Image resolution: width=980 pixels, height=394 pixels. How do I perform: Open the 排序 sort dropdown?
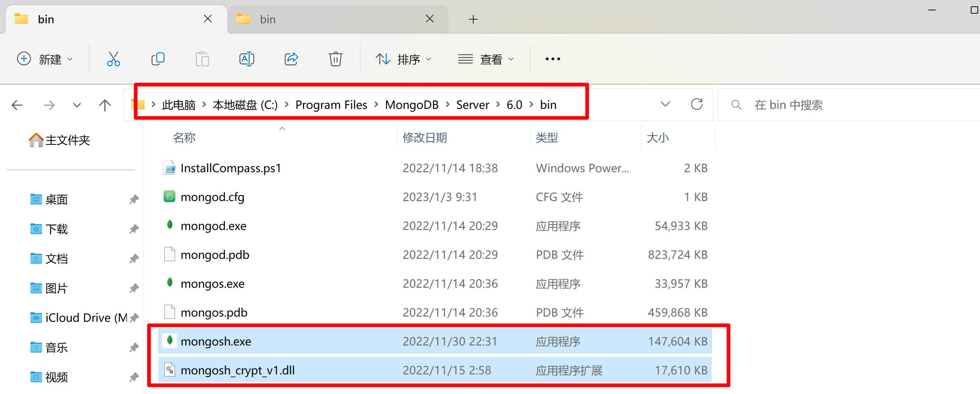click(x=404, y=59)
